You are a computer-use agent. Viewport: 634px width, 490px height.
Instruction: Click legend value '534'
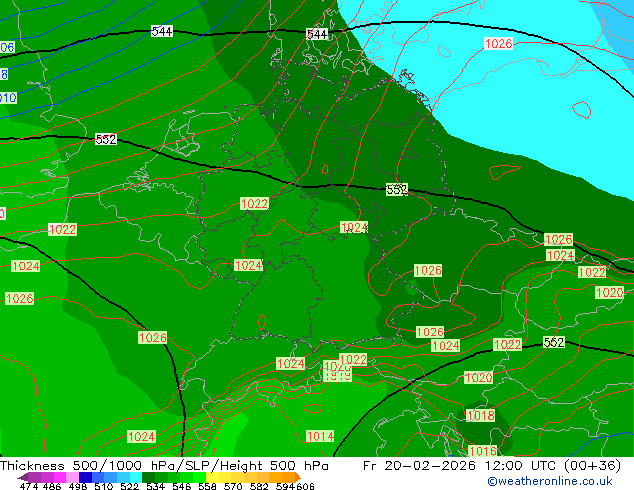point(155,486)
